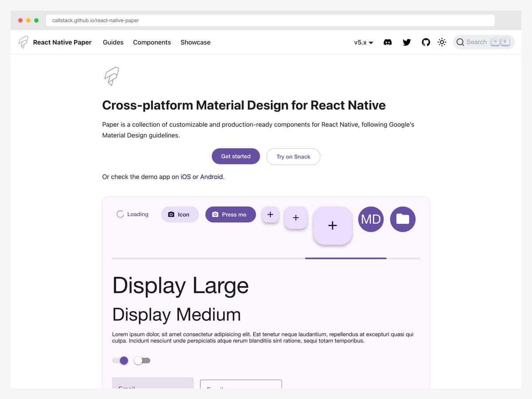Open the GitHub icon link

click(426, 42)
